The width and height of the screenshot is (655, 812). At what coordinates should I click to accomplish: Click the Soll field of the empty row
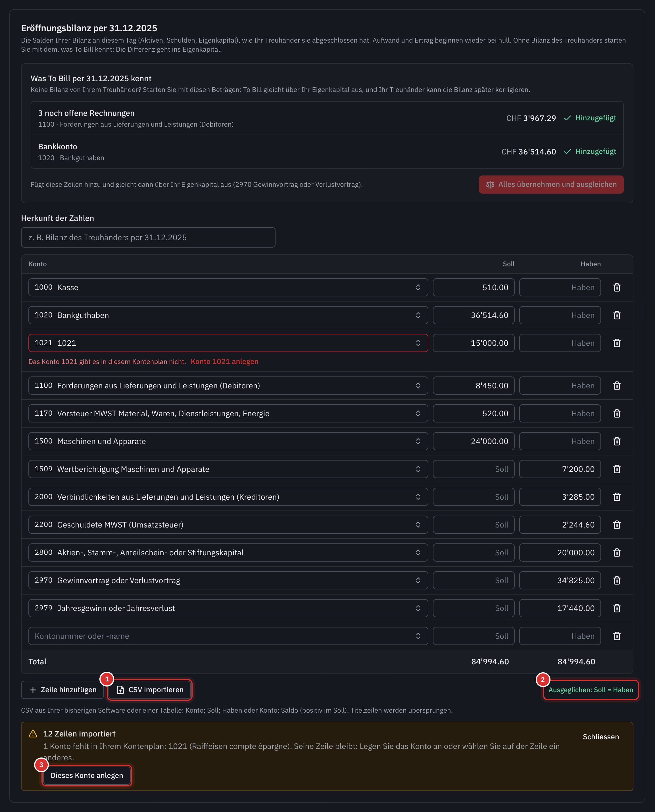(x=473, y=636)
